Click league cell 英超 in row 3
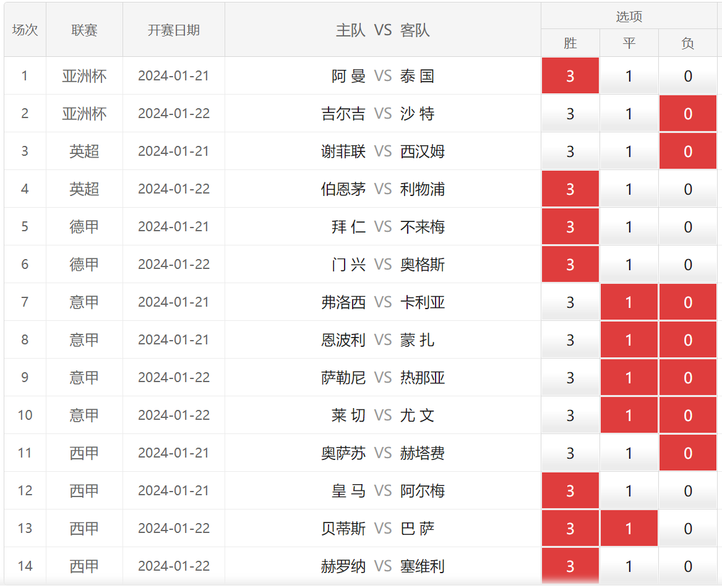722x588 pixels. [84, 151]
